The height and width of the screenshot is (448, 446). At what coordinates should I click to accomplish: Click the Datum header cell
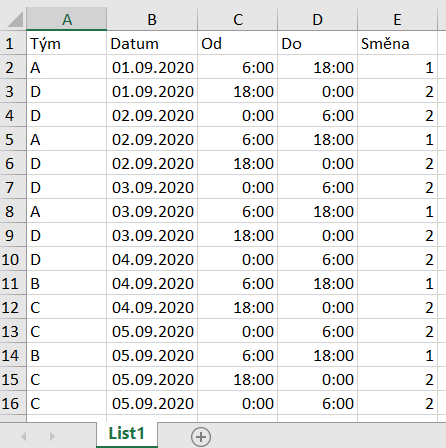(x=152, y=43)
